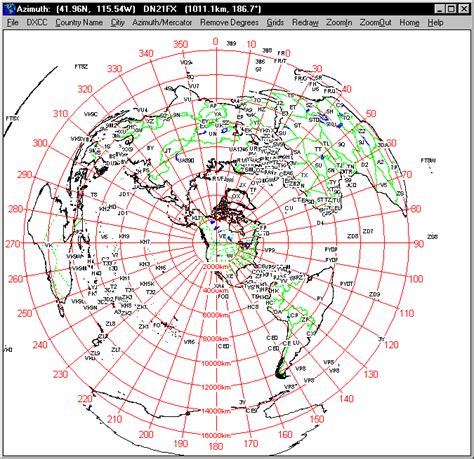
Task: Click the 150 degree bearing label
Action: 317,419
